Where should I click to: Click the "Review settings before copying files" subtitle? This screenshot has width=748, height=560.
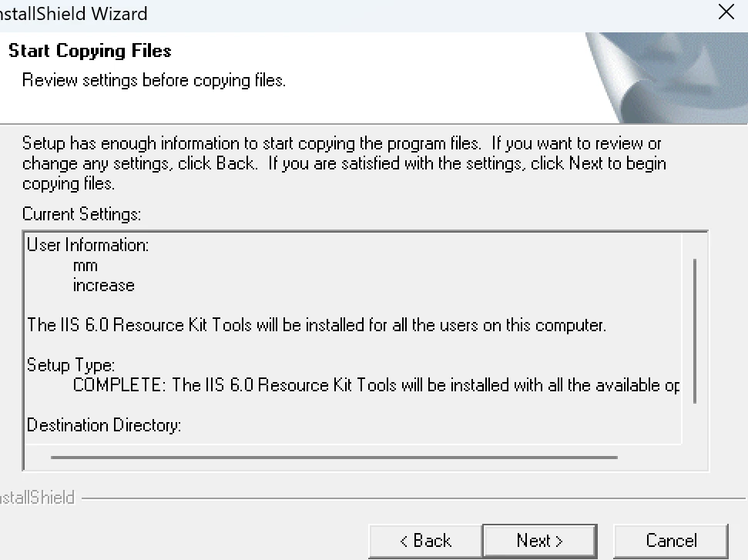(154, 80)
